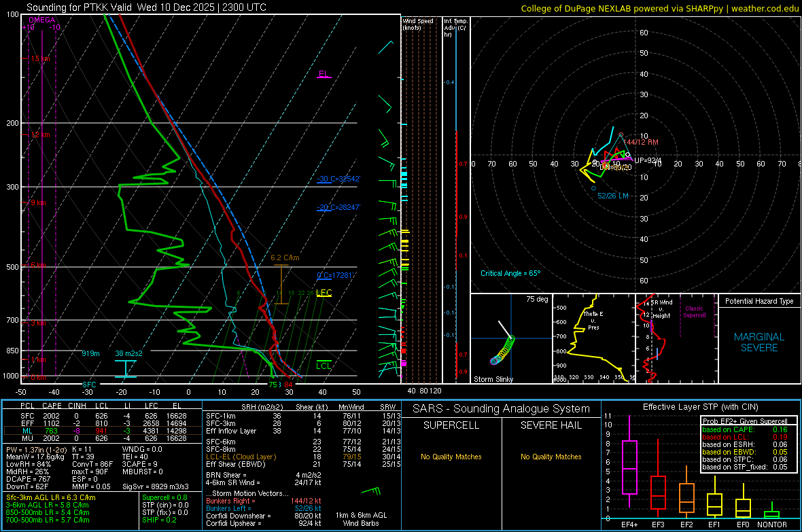Click the magenta EL level marker label

click(324, 73)
